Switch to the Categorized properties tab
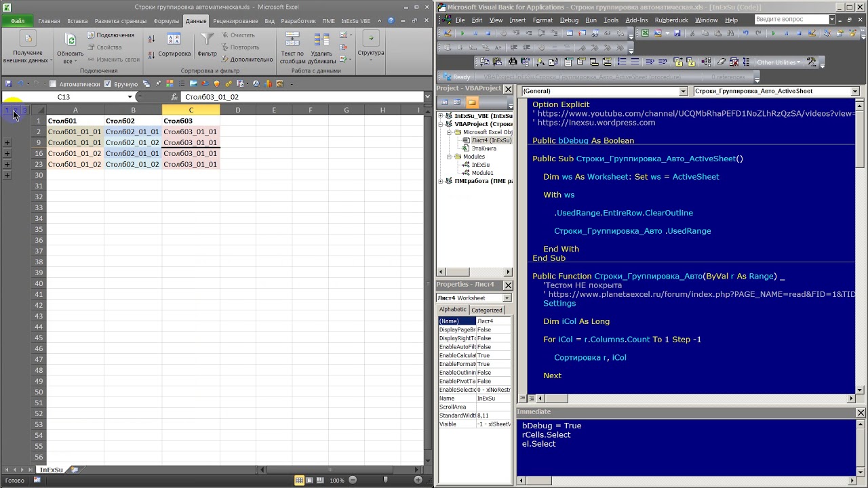This screenshot has width=868, height=488. coord(486,310)
